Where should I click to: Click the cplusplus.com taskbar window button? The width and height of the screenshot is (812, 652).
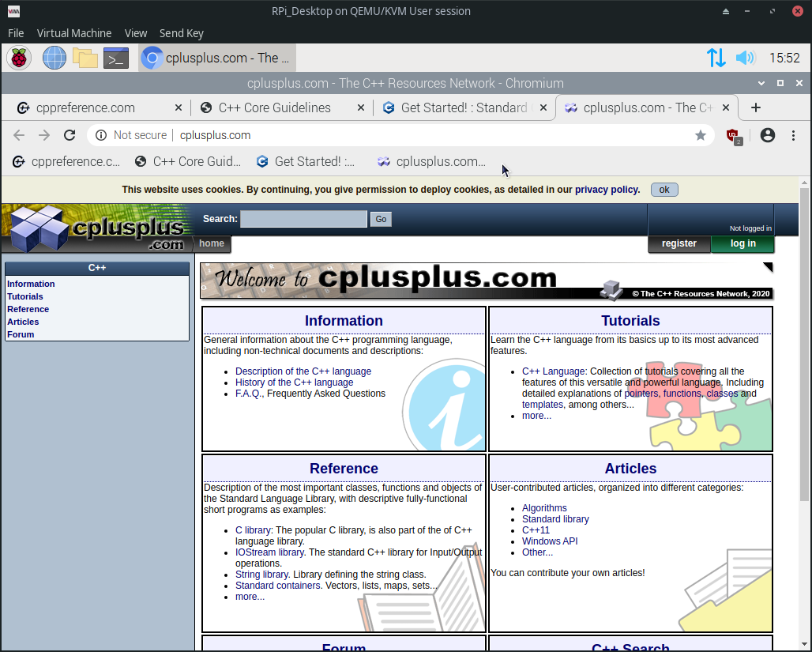coord(217,58)
